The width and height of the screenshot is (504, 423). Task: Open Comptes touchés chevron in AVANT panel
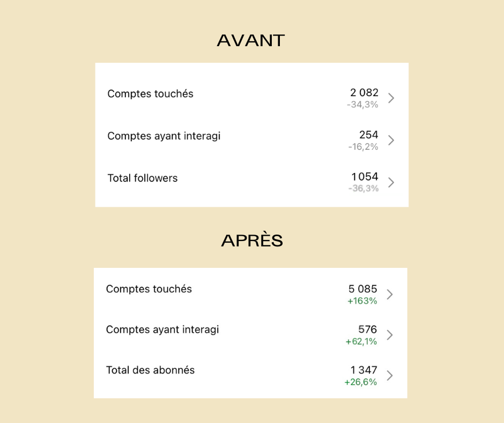391,98
